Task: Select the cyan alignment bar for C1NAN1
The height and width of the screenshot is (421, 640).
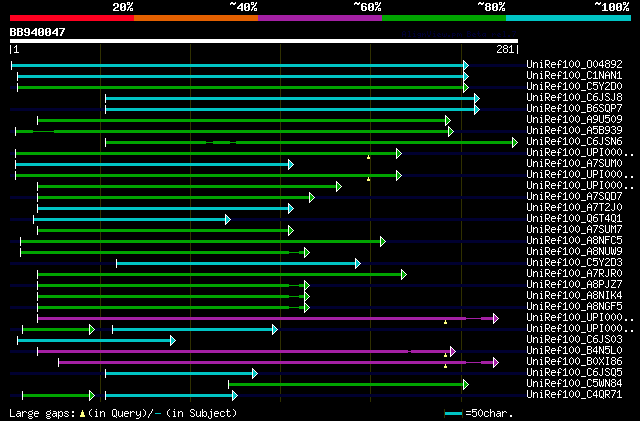Action: tap(243, 76)
